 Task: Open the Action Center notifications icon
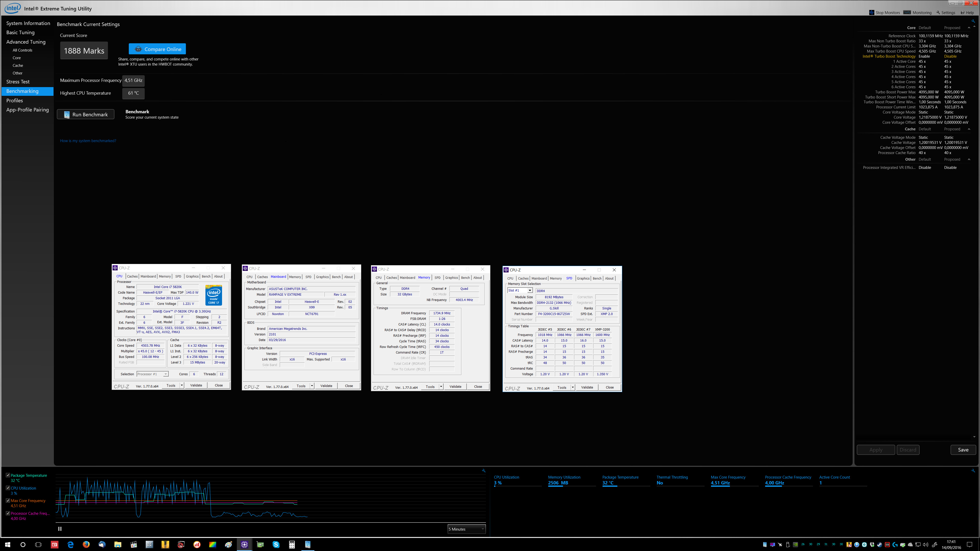click(x=969, y=545)
